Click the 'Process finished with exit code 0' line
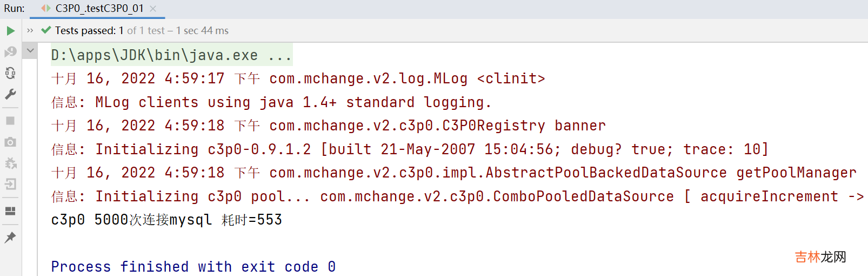The image size is (868, 276). click(193, 267)
